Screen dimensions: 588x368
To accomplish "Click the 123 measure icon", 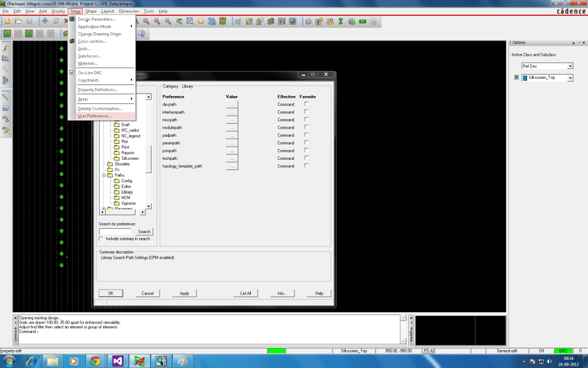I will (x=330, y=21).
